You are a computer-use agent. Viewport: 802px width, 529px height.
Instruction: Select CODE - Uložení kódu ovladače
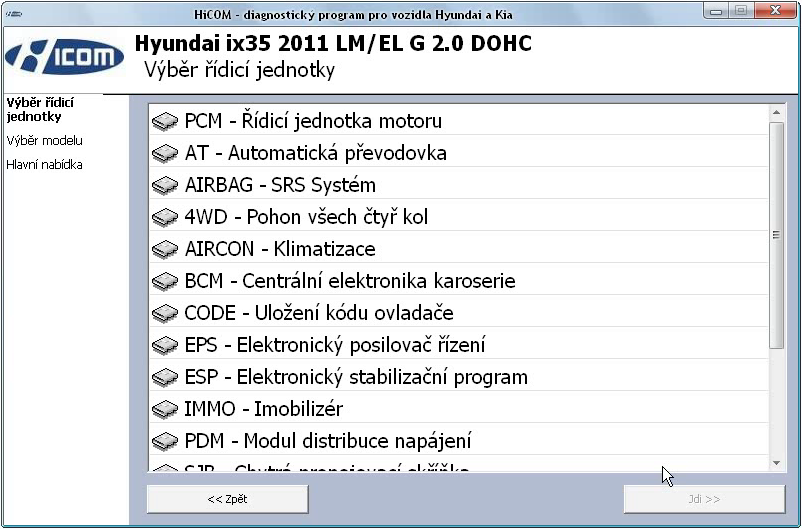coord(459,313)
